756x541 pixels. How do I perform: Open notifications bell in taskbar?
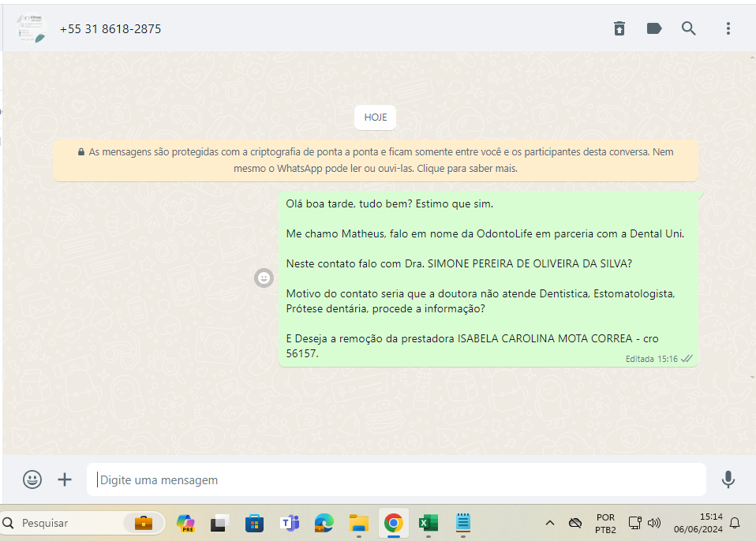tap(735, 523)
